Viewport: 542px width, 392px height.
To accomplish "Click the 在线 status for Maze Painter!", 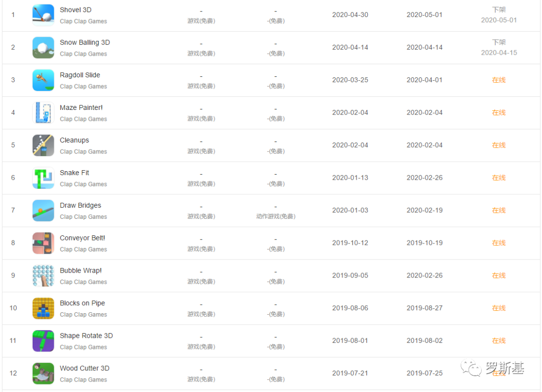I will point(498,113).
